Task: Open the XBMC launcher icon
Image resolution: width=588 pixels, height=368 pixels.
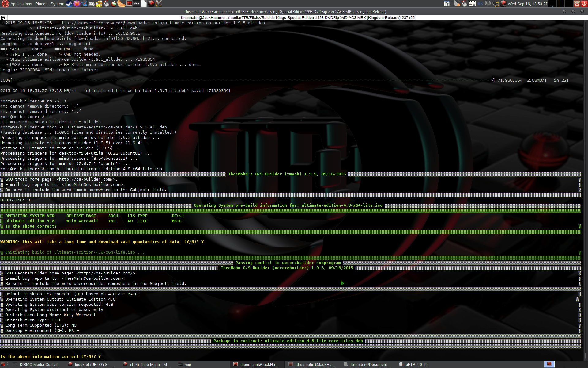Action: click(136, 4)
